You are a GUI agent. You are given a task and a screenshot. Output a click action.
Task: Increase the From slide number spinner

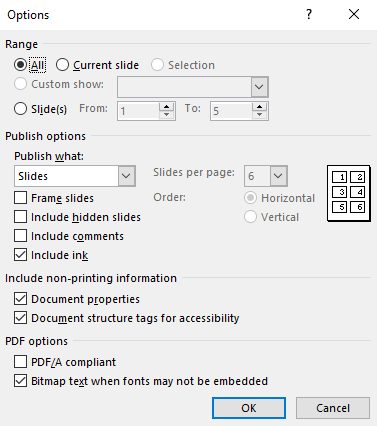[166, 107]
